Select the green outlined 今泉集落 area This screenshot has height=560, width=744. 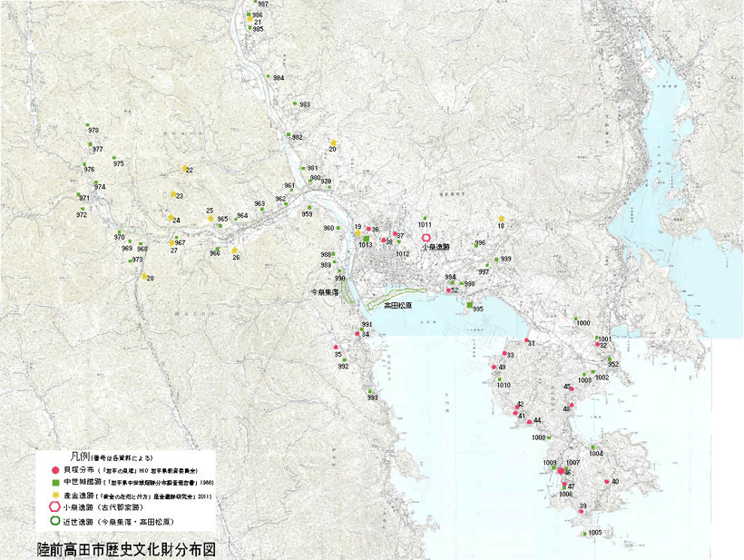pyautogui.click(x=348, y=291)
